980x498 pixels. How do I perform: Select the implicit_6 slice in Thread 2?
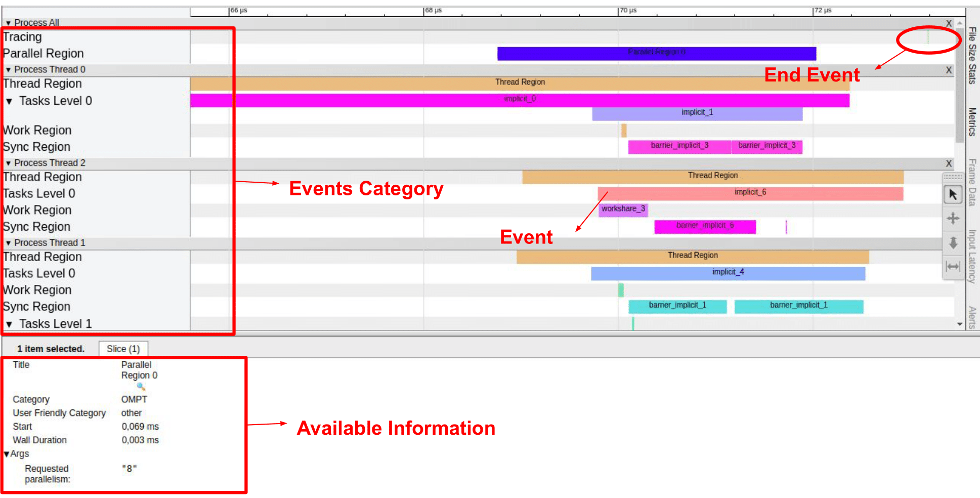pyautogui.click(x=750, y=193)
